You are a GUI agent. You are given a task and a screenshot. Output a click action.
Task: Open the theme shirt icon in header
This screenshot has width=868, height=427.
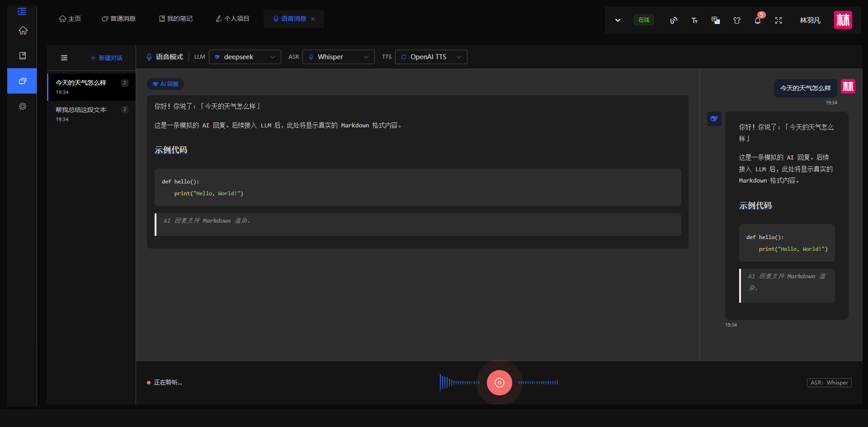[x=737, y=20]
